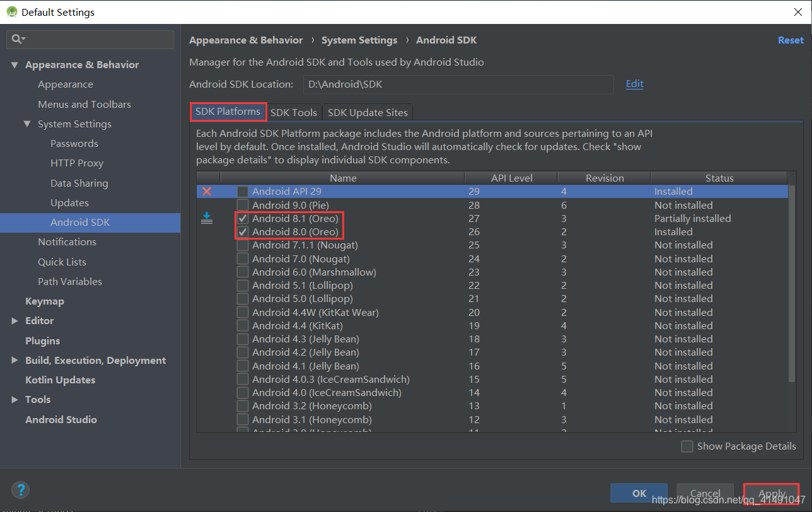Check the Android 6.0 (Marshmallow) checkbox

pyautogui.click(x=243, y=272)
